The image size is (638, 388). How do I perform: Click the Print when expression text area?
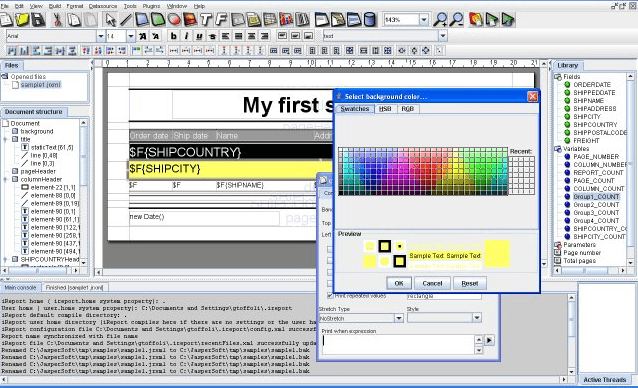click(x=398, y=345)
